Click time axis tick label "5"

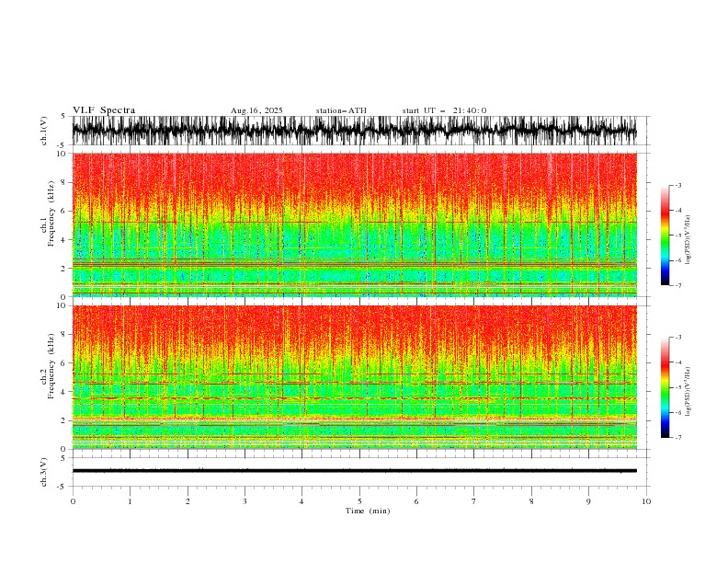click(x=359, y=501)
